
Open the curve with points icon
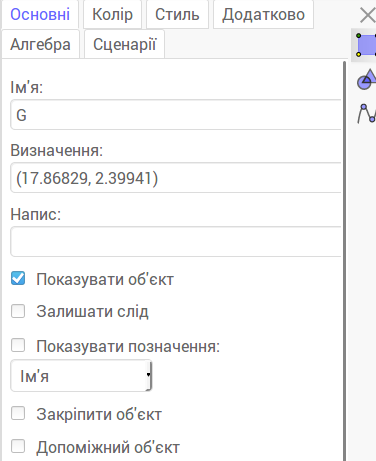[x=366, y=113]
